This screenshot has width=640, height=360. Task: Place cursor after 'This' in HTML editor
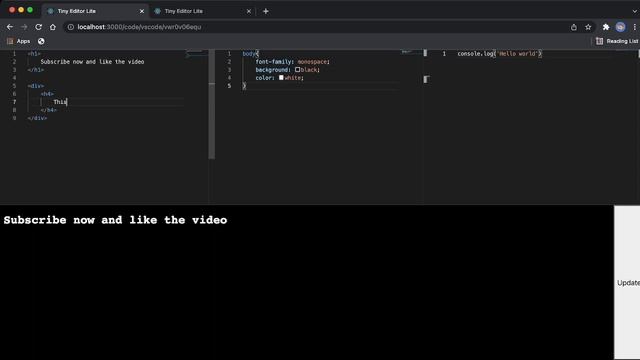(x=67, y=102)
